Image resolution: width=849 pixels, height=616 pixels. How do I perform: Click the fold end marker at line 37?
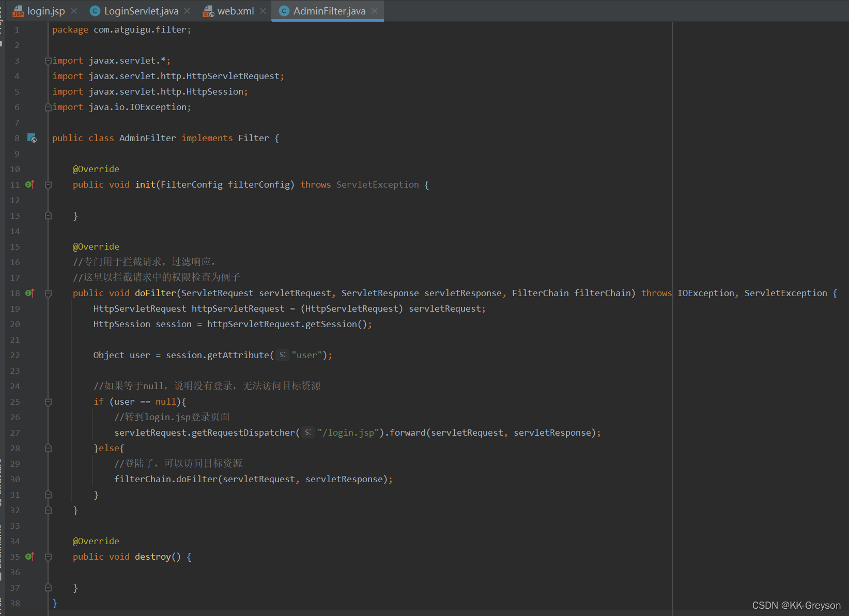tap(48, 588)
